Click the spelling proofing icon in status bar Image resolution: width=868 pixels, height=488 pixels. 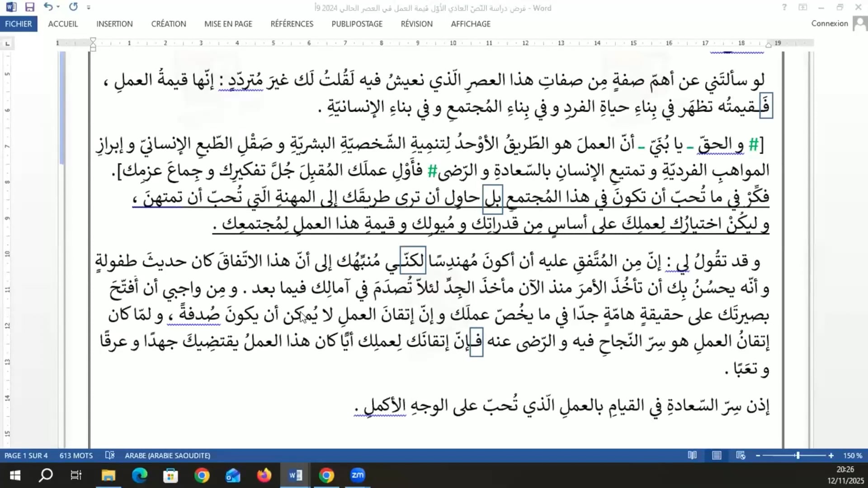pyautogui.click(x=110, y=455)
